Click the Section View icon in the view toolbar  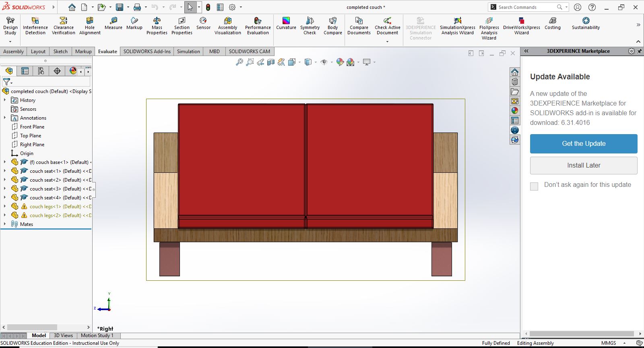pos(271,62)
